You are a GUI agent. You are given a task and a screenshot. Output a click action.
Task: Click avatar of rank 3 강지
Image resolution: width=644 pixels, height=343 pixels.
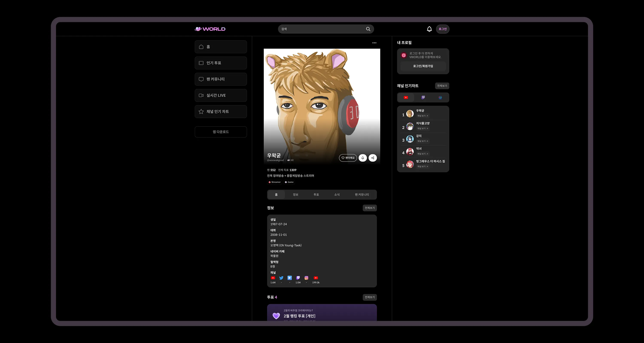coord(410,139)
